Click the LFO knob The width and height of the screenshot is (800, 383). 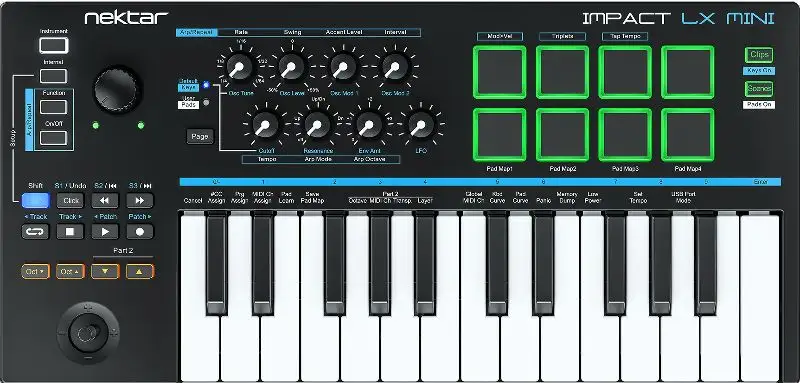pos(421,125)
